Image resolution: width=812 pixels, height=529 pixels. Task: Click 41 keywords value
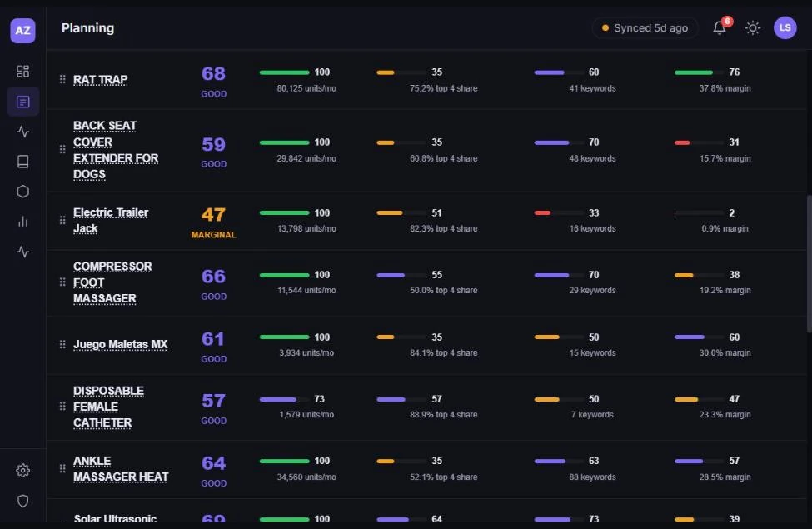(x=592, y=88)
